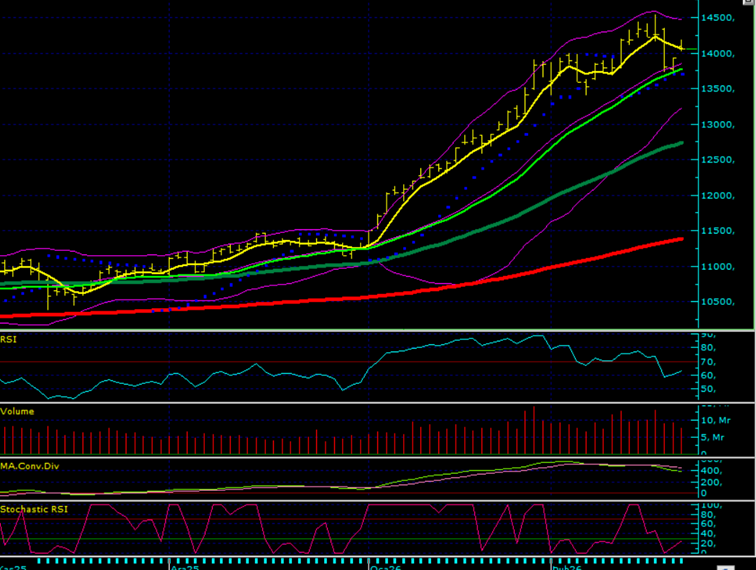Click the Ara25 date marker on the time axis
756x570 pixels.
pos(184,565)
